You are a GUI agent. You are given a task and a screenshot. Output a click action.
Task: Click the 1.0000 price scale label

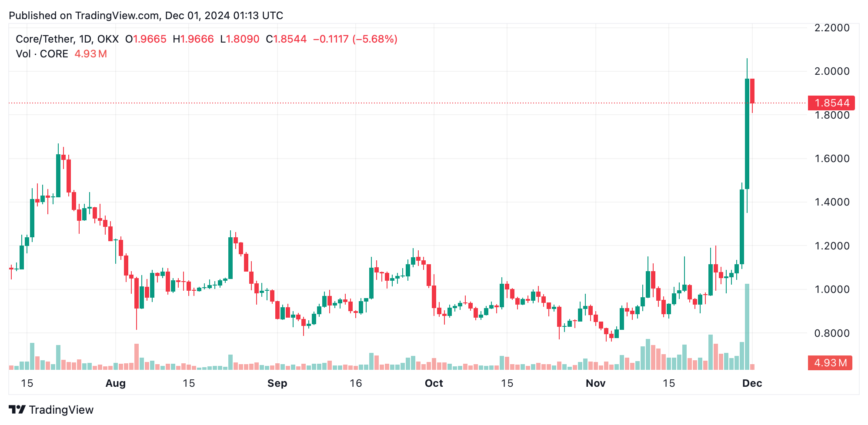click(x=832, y=289)
